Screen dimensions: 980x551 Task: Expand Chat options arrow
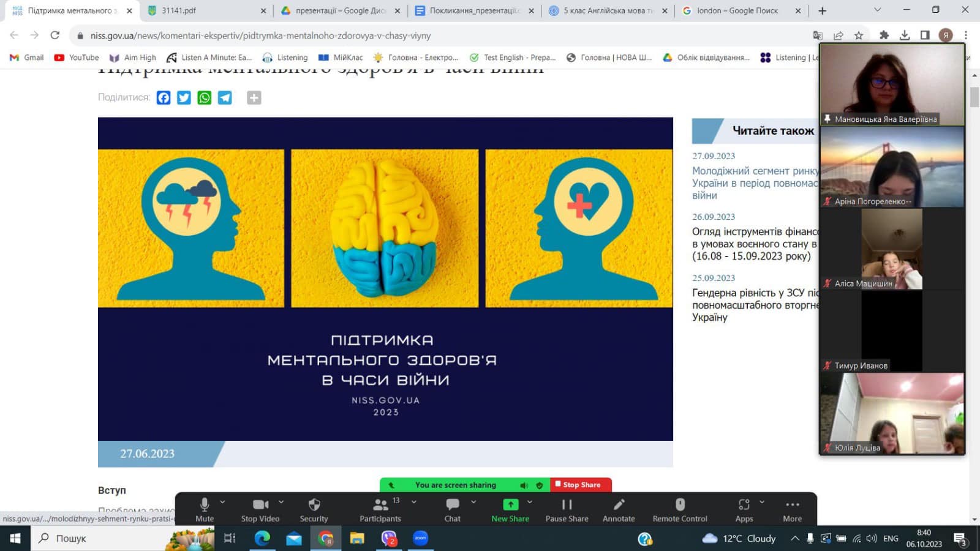coord(473,502)
